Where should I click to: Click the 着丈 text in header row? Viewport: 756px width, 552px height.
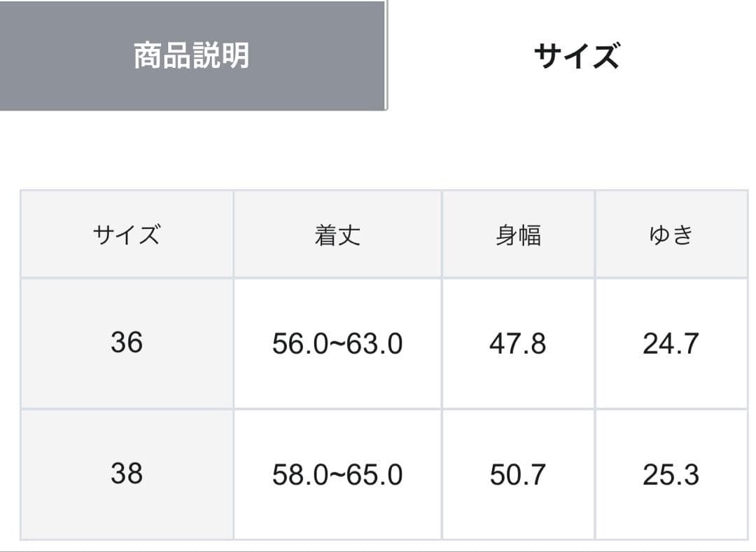[x=337, y=235]
